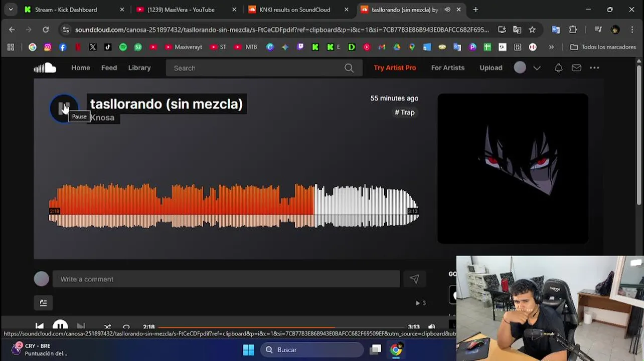
Task: Open Facebook bookmark
Action: 63,47
